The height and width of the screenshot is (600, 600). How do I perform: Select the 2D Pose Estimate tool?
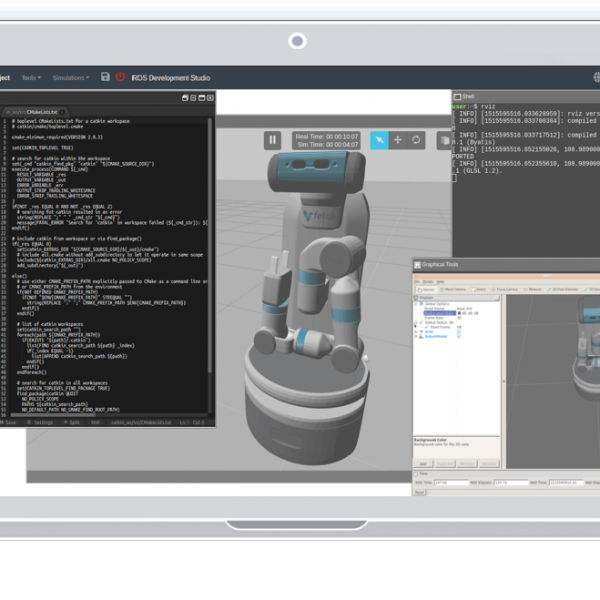(562, 290)
